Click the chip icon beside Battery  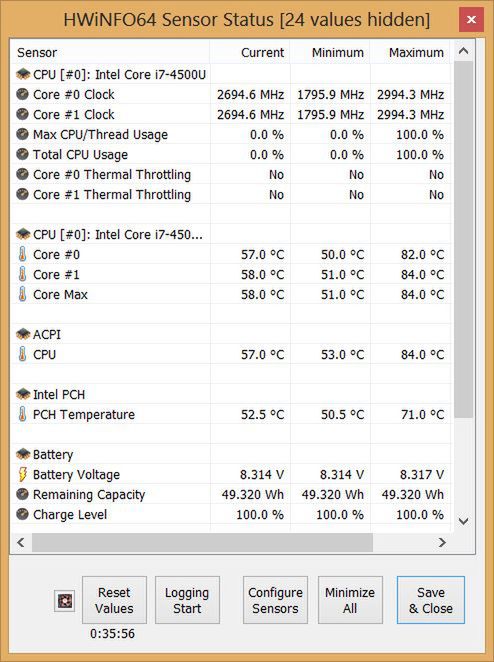(x=23, y=454)
